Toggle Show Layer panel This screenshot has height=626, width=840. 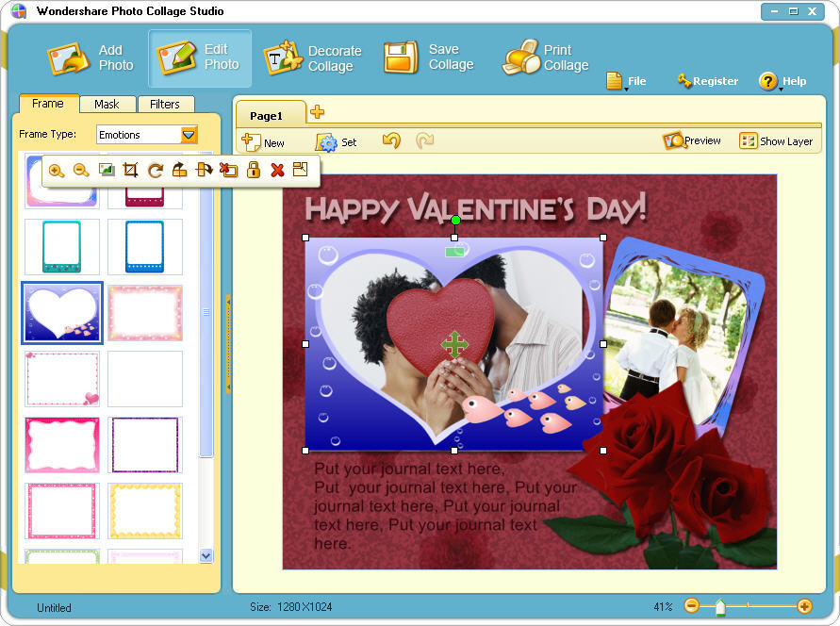776,140
